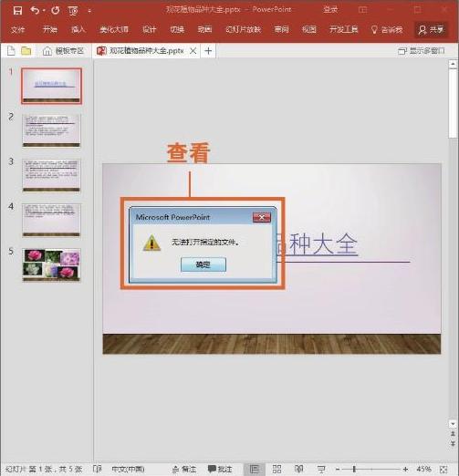Switch to the 切换 ribbon tab
The height and width of the screenshot is (476, 459).
[177, 29]
